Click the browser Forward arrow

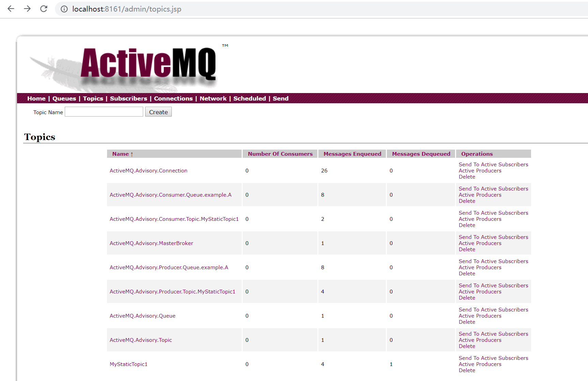27,9
